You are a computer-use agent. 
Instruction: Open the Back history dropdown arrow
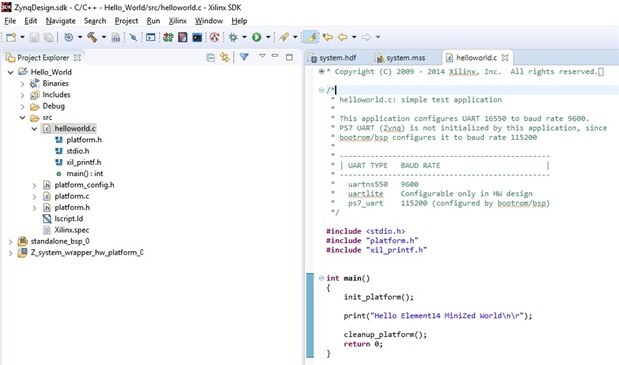tap(354, 37)
